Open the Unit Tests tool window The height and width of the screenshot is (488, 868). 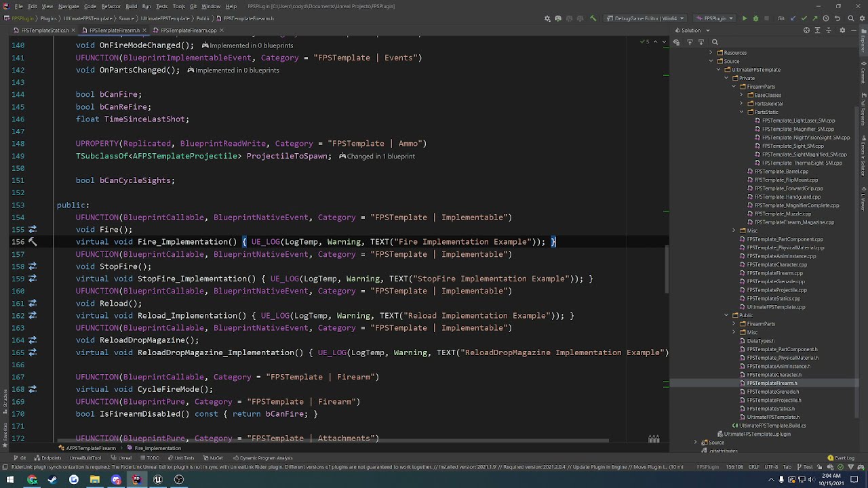182,457
